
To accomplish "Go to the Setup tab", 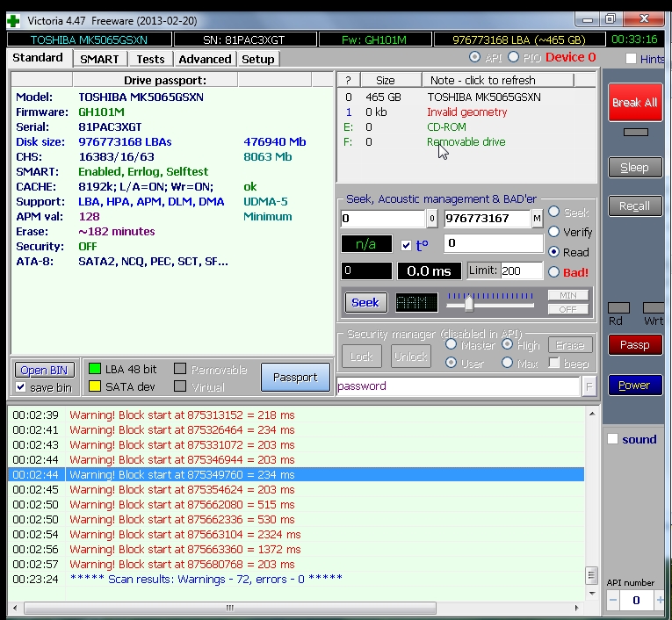I will pyautogui.click(x=258, y=59).
